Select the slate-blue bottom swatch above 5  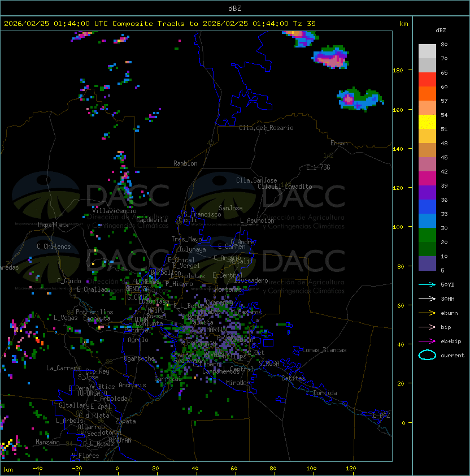coord(427,263)
